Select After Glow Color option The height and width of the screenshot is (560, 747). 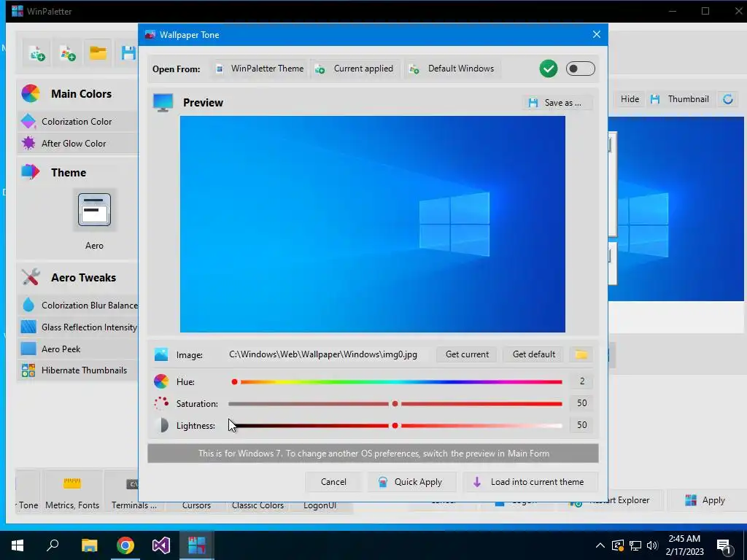point(78,143)
